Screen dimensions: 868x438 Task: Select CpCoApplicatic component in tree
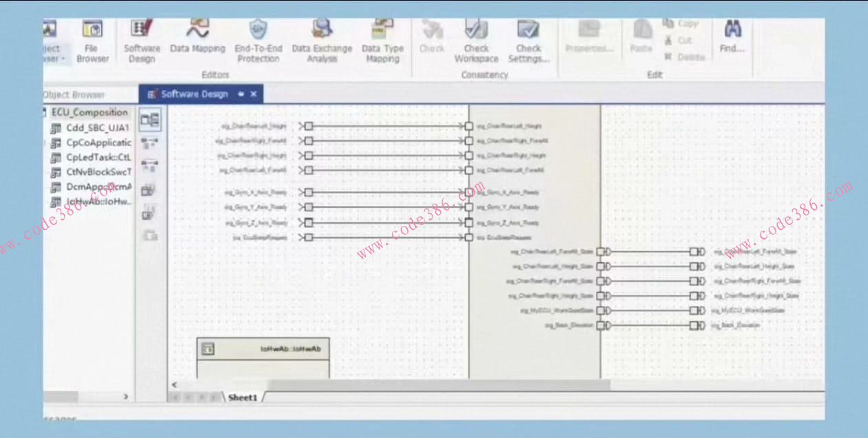[x=90, y=143]
